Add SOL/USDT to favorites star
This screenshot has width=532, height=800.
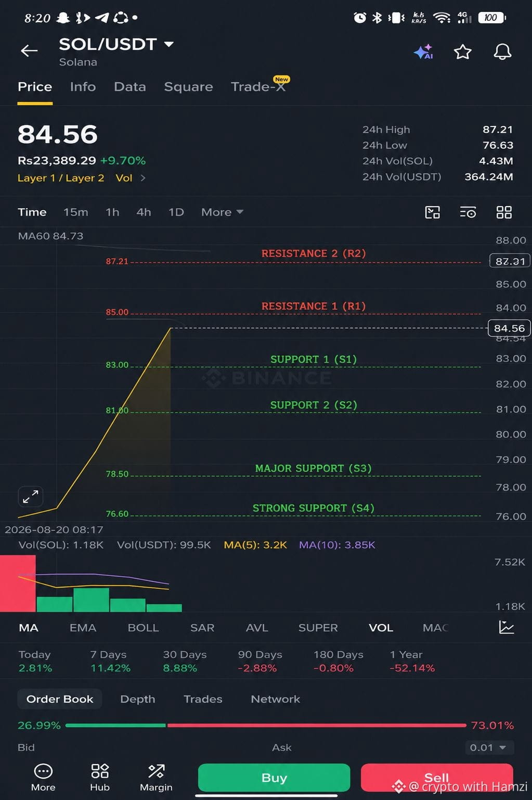pos(462,52)
